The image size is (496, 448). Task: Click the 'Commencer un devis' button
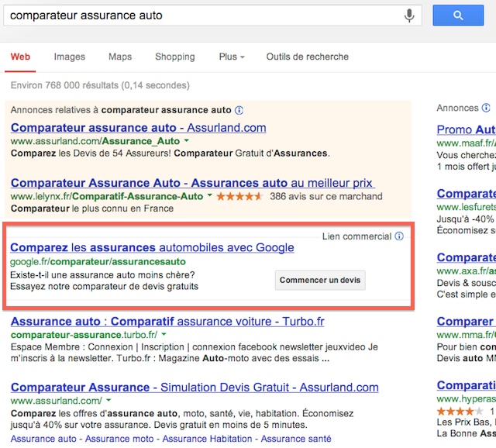[x=320, y=280]
